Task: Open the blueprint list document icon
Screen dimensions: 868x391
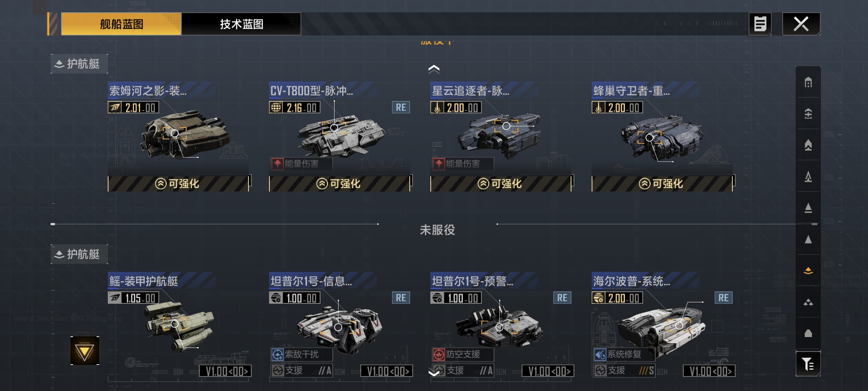Action: pyautogui.click(x=760, y=24)
